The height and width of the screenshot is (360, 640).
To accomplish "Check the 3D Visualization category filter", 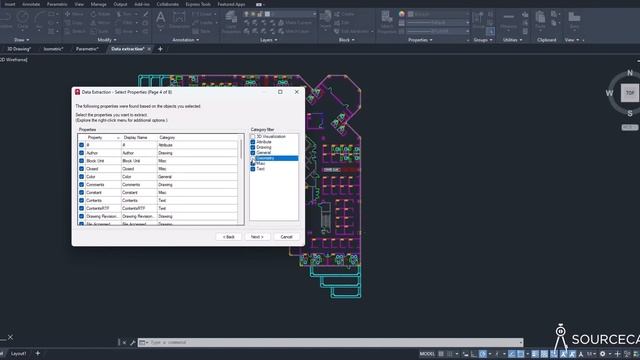I will (253, 136).
